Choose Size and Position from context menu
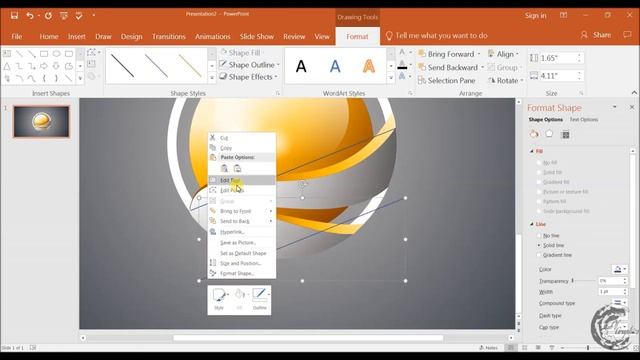Screen dimensions: 640x360 point(242,263)
